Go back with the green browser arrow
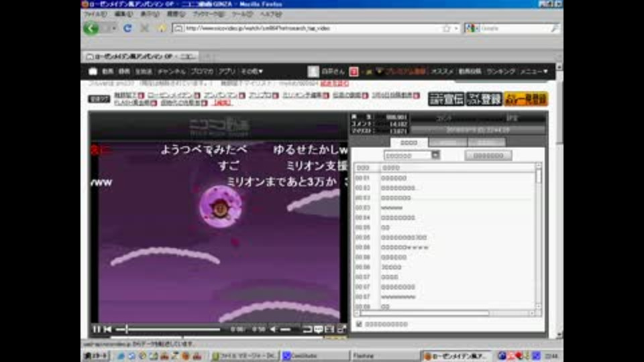The height and width of the screenshot is (362, 644). tap(91, 28)
